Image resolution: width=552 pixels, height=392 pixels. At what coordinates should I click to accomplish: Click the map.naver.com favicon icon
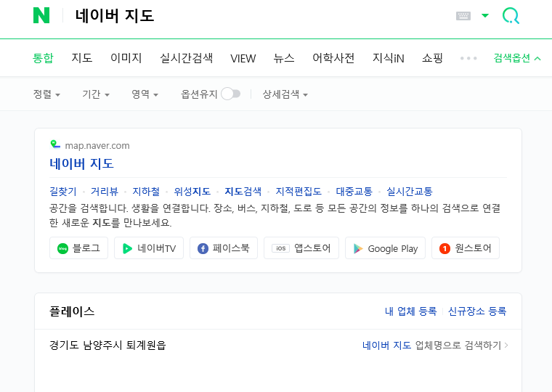point(55,144)
